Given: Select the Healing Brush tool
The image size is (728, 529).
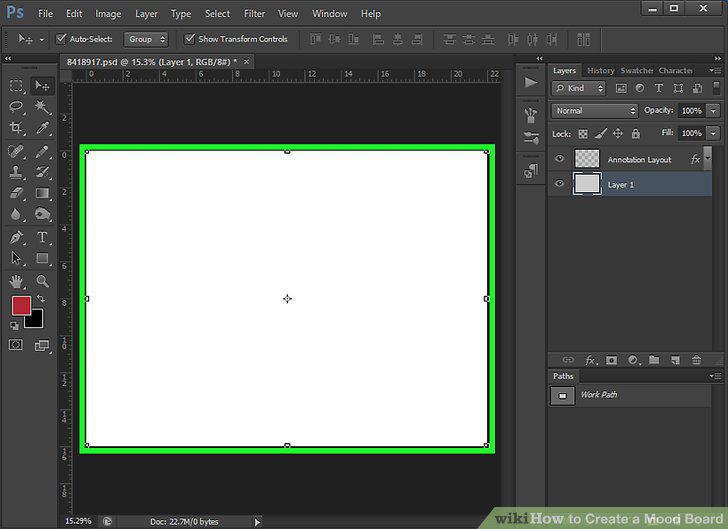Looking at the screenshot, I should pyautogui.click(x=16, y=151).
